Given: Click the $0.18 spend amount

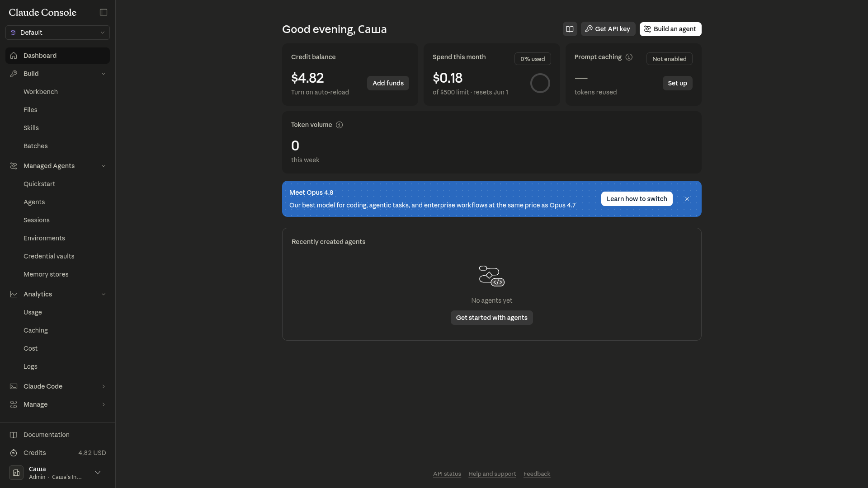Looking at the screenshot, I should 448,78.
